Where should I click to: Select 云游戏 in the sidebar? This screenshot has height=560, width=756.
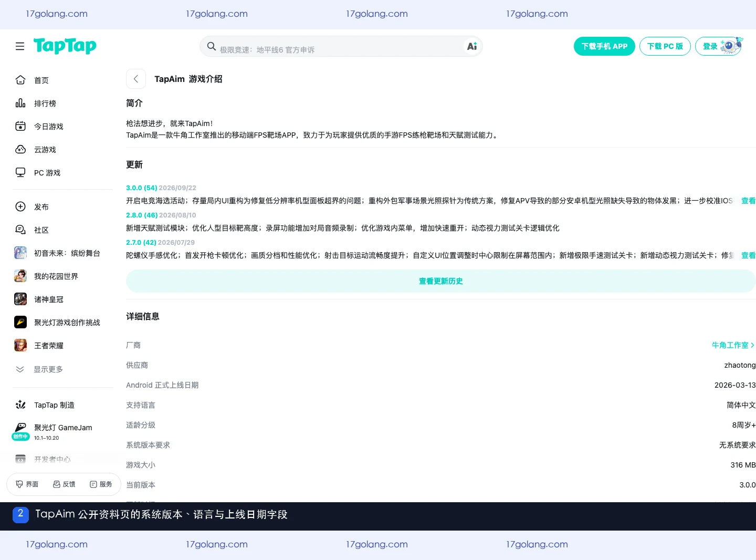pyautogui.click(x=45, y=150)
